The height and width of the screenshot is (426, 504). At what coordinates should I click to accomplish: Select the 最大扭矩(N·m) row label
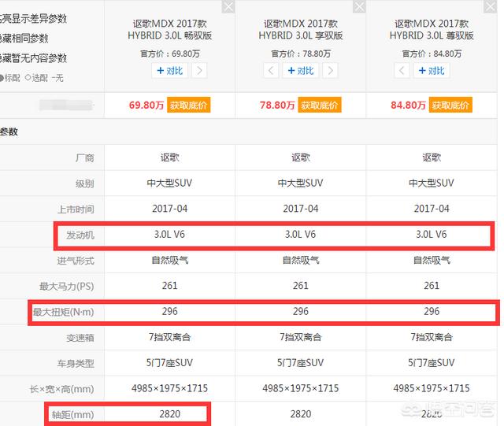64,312
